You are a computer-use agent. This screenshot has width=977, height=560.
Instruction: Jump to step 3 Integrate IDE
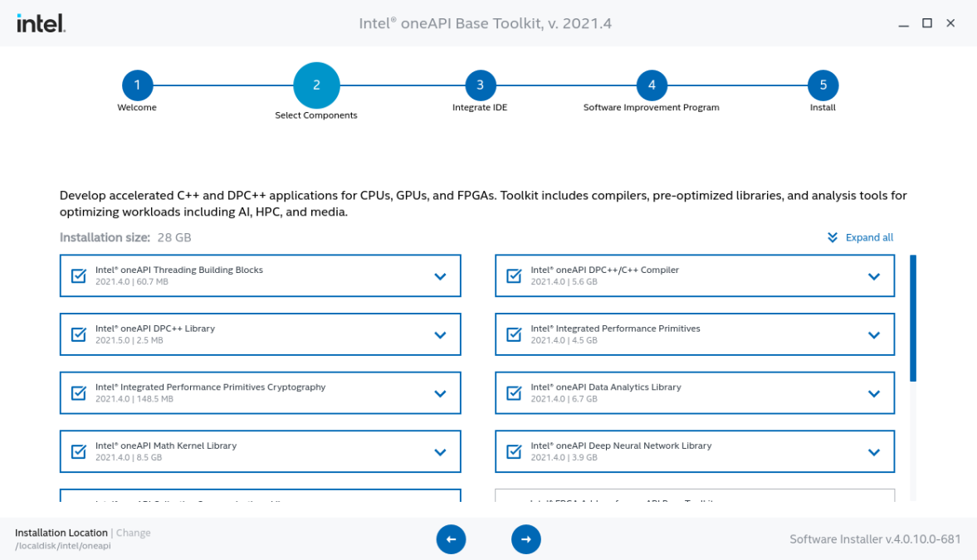click(x=480, y=85)
